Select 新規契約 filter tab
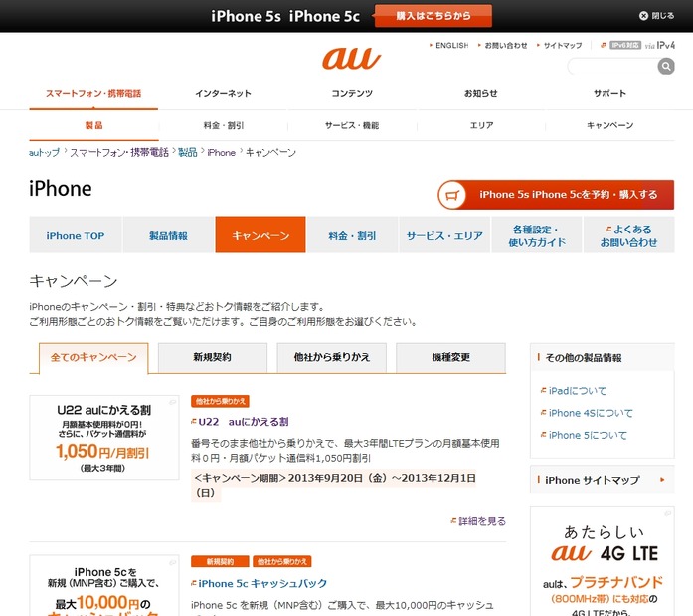693x616 pixels. point(212,357)
